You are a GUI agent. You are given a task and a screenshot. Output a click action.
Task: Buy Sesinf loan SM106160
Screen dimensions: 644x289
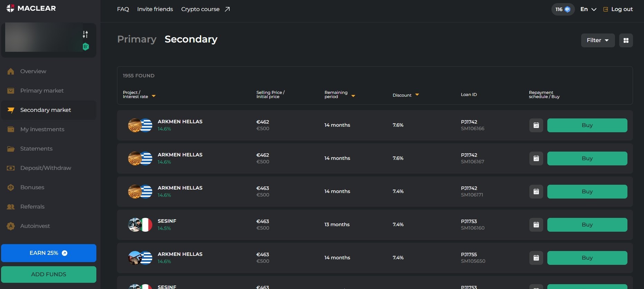[x=587, y=225]
